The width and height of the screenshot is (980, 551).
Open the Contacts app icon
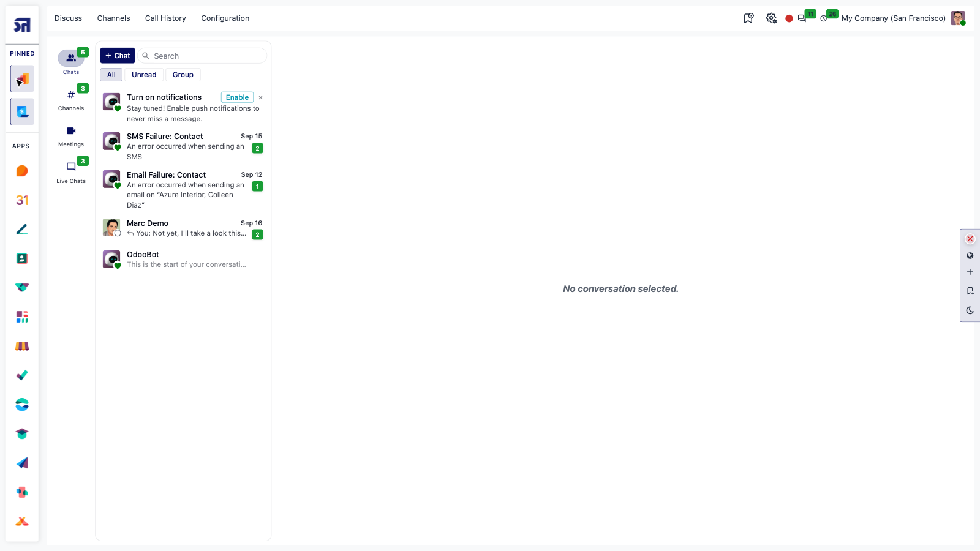pos(22,258)
